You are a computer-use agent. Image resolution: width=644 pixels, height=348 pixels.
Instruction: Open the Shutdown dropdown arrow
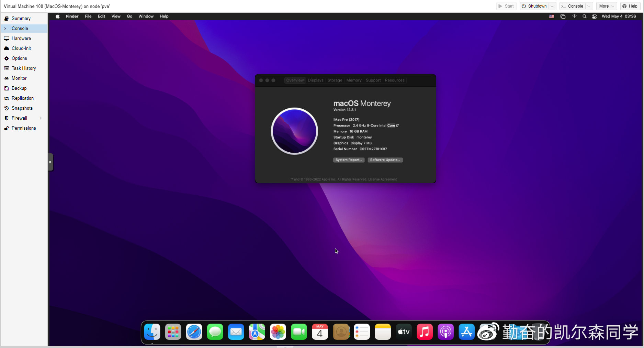(x=552, y=6)
